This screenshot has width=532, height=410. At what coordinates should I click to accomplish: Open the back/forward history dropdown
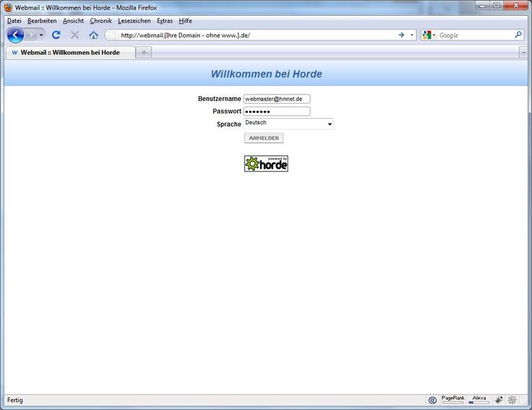42,35
